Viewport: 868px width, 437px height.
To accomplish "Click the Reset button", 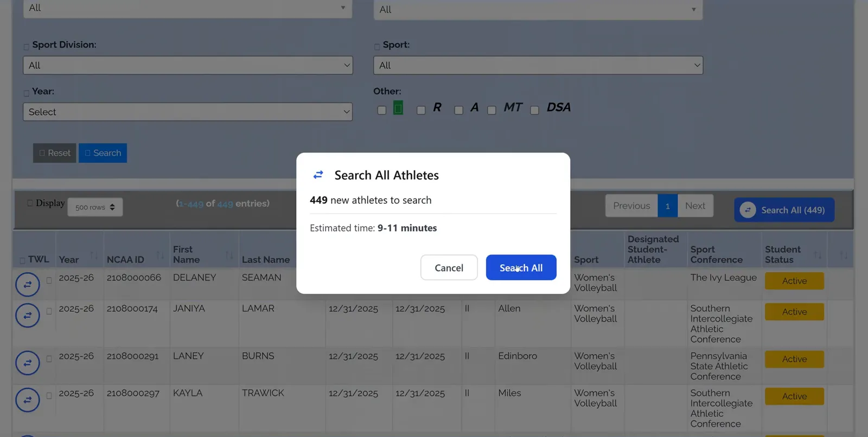I will point(54,153).
